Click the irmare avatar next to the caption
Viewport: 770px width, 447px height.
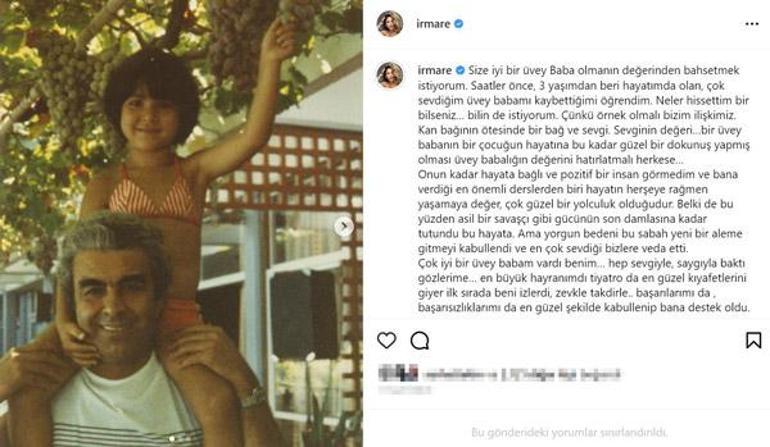point(390,75)
